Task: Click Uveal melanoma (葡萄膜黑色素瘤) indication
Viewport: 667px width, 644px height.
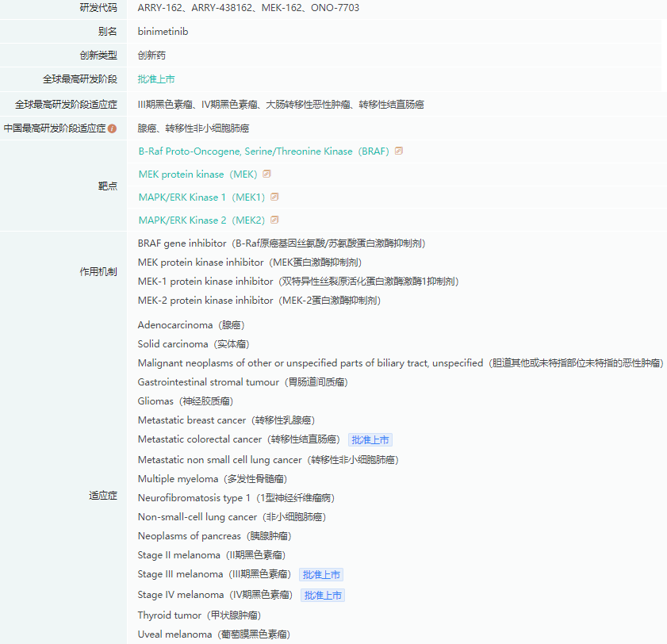Action: pos(214,634)
